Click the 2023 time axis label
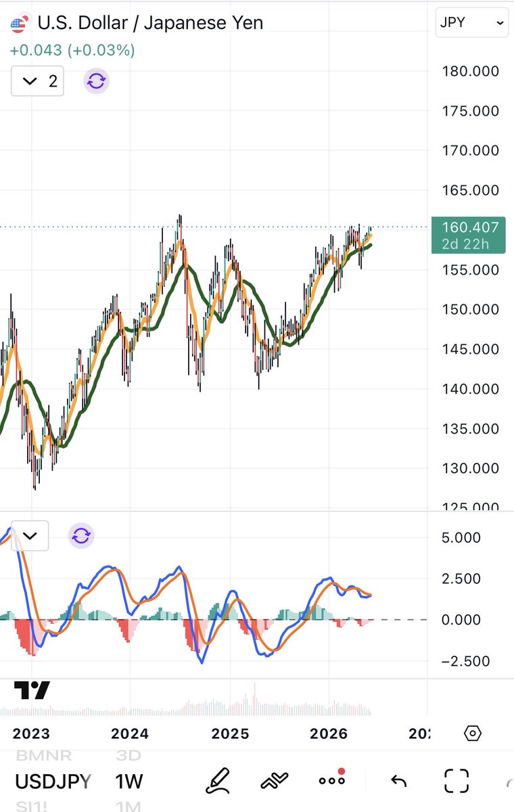The image size is (514, 812). coord(31,734)
